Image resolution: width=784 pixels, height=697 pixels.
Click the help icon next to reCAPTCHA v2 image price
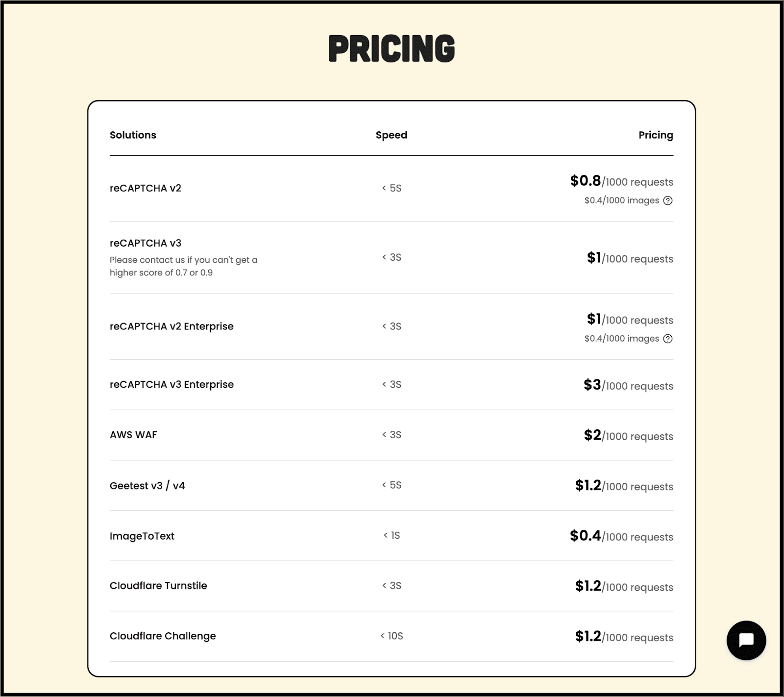tap(669, 200)
